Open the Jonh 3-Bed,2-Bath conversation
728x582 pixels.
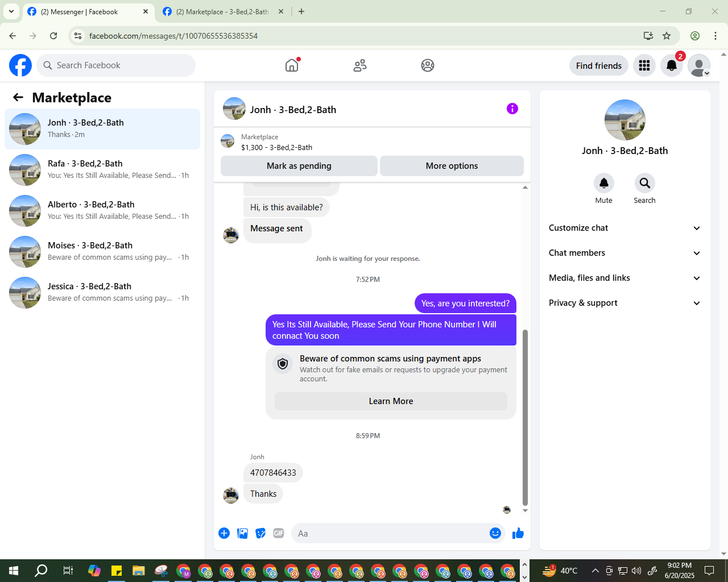coord(102,129)
